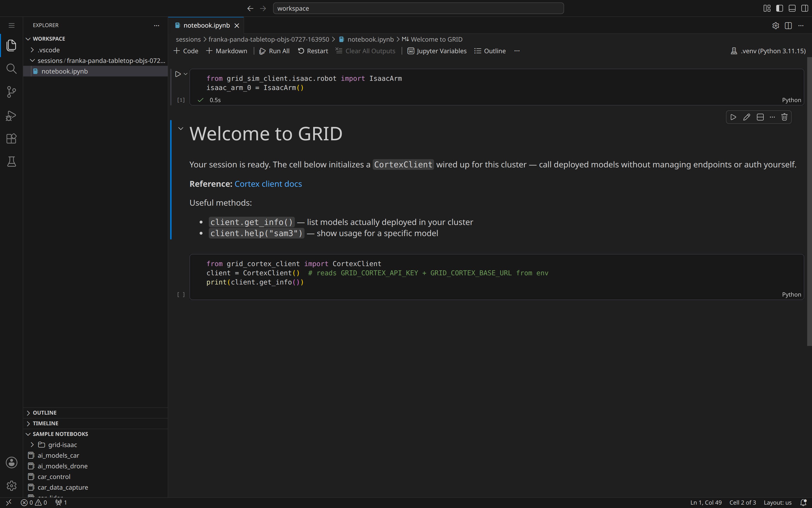Delete the Welcome to GRID cell
This screenshot has height=508, width=812.
click(x=784, y=117)
